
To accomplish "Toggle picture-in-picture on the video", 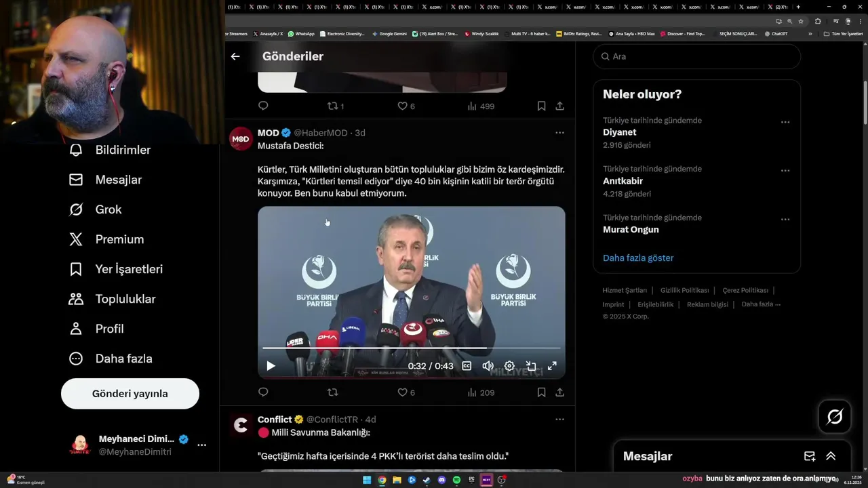I will 531,366.
